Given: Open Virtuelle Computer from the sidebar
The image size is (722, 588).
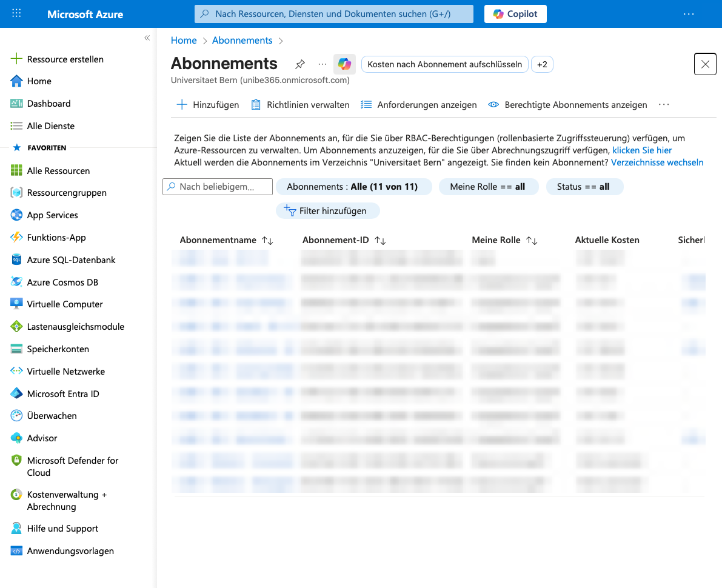Looking at the screenshot, I should click(65, 304).
